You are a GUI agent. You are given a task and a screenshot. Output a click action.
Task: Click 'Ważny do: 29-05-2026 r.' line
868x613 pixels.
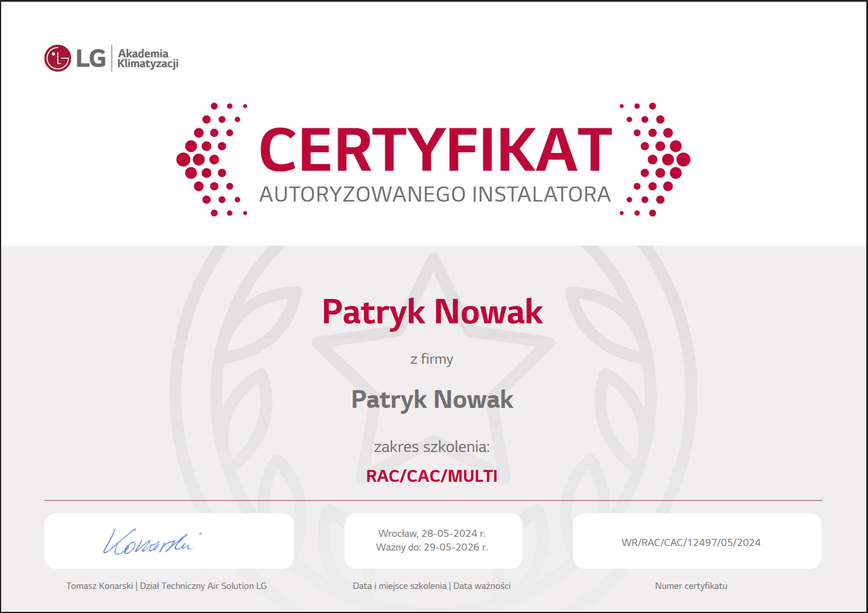pyautogui.click(x=432, y=547)
